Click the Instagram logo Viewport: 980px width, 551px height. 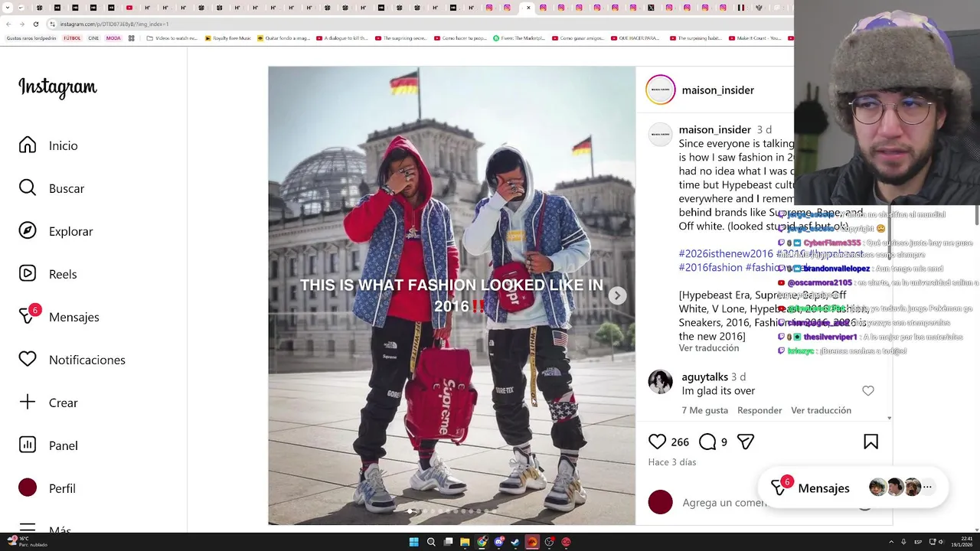pyautogui.click(x=57, y=87)
